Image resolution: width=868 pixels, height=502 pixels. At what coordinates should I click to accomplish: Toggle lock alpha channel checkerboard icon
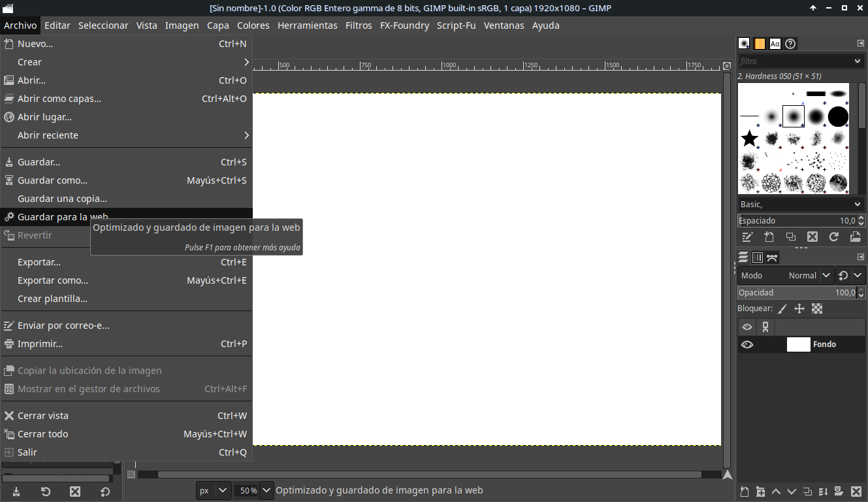point(817,309)
